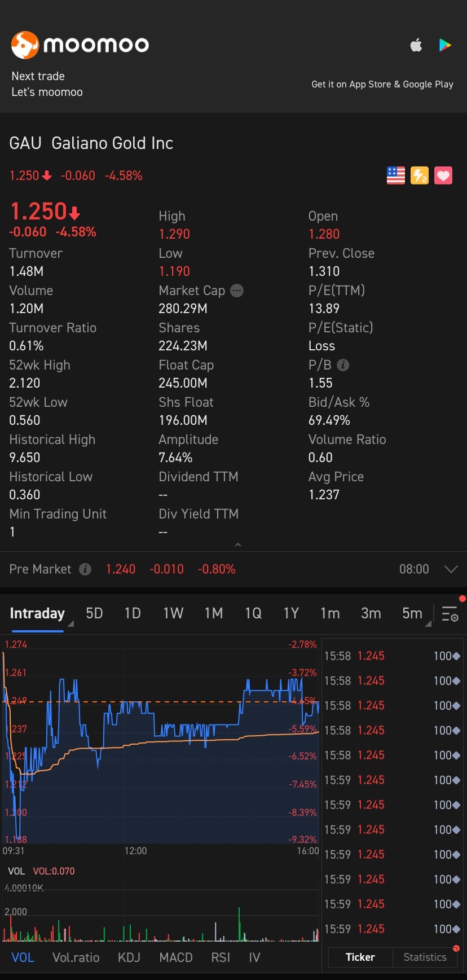Tap the Market Cap value 280.29M

pyautogui.click(x=183, y=309)
